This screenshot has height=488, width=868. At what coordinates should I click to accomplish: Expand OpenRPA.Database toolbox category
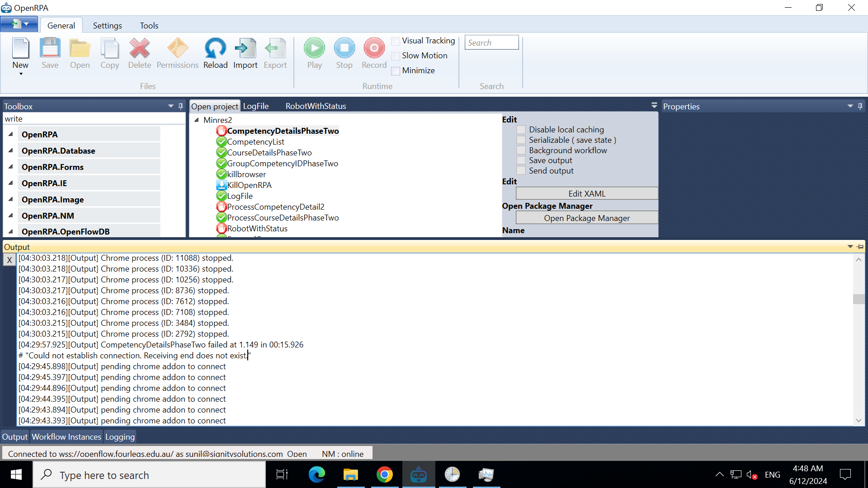click(10, 150)
